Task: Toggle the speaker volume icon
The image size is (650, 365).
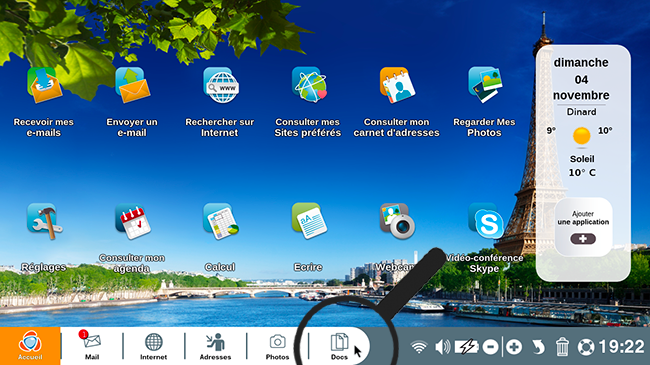Action: tap(443, 347)
